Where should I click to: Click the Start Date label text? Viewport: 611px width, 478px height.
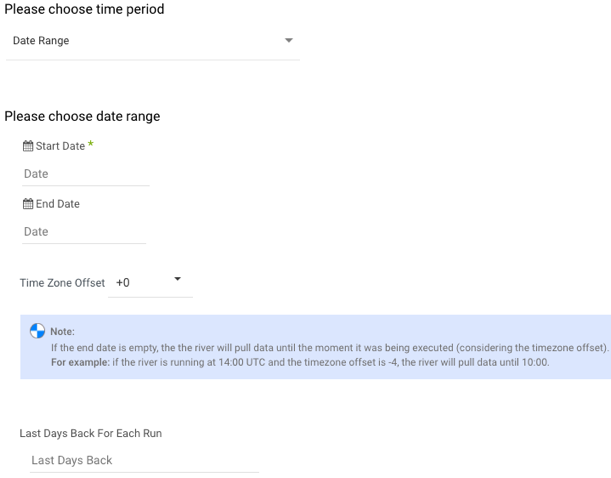tap(60, 146)
